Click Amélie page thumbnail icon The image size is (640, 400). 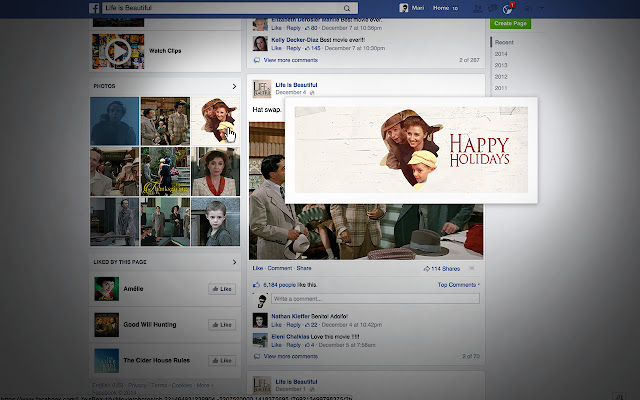pyautogui.click(x=107, y=288)
